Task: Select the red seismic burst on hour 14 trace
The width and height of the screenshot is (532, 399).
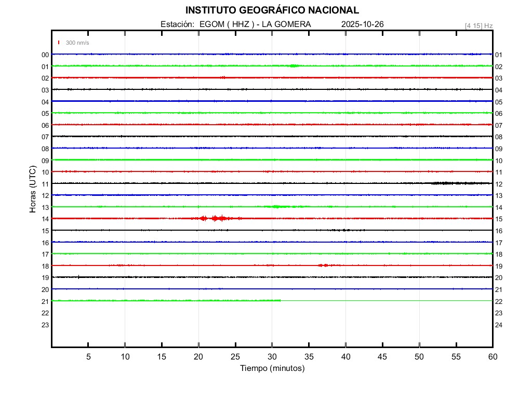Action: pyautogui.click(x=214, y=218)
